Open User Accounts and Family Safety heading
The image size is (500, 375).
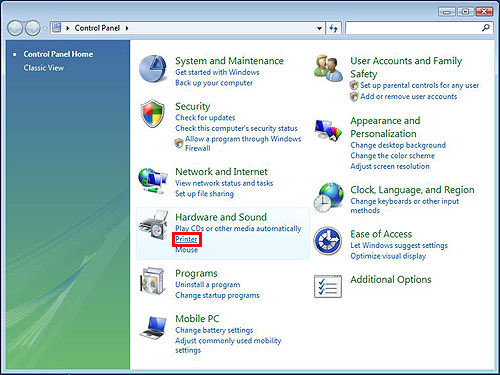pos(406,67)
